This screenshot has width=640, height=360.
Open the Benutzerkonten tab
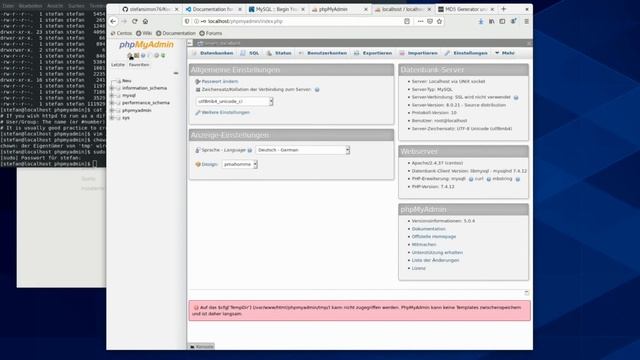(x=322, y=53)
